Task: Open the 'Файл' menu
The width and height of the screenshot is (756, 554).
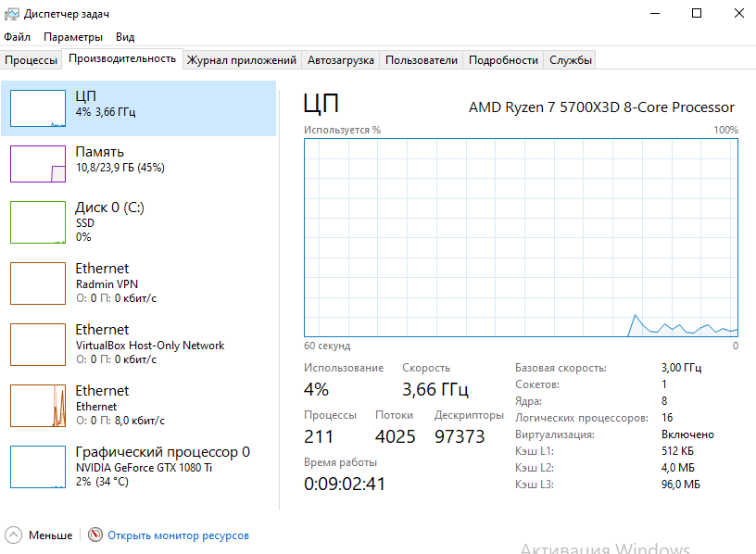Action: click(x=18, y=37)
